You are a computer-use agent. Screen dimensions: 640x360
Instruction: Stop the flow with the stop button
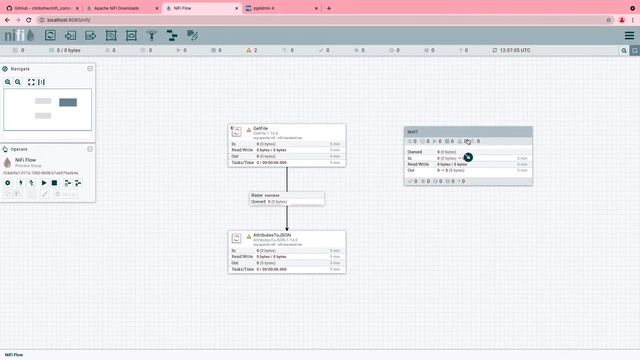tap(54, 183)
